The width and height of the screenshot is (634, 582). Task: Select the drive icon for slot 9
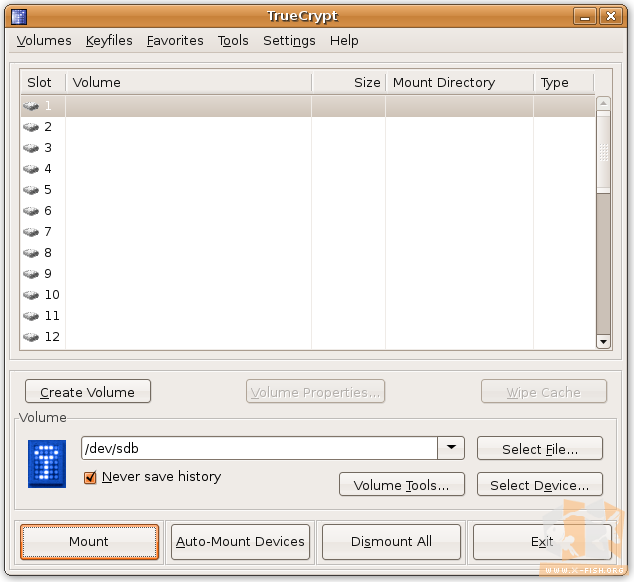[x=31, y=274]
